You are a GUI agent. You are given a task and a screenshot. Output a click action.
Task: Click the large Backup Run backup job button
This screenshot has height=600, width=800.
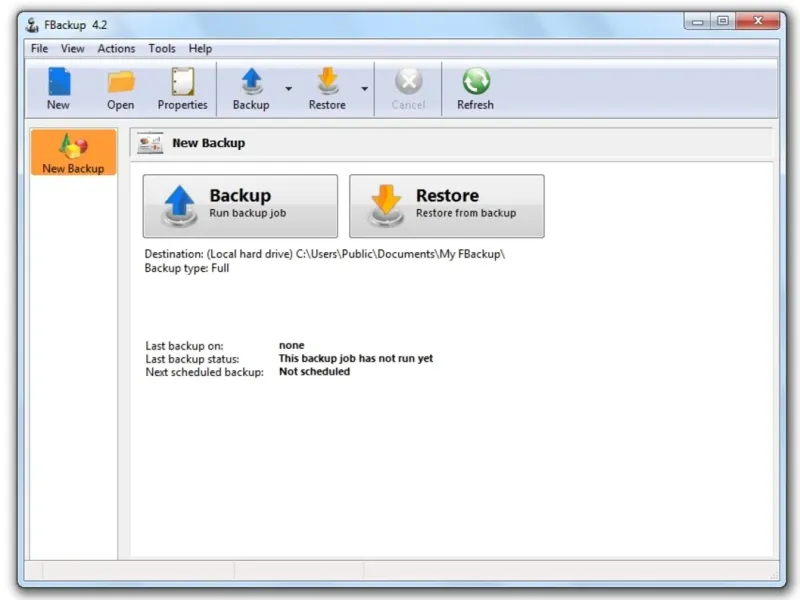pos(240,206)
